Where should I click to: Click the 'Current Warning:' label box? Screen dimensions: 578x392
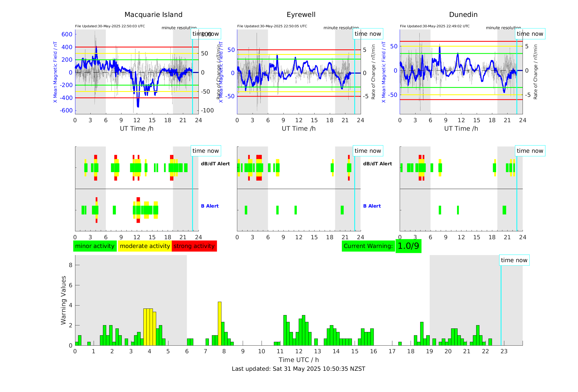point(368,246)
